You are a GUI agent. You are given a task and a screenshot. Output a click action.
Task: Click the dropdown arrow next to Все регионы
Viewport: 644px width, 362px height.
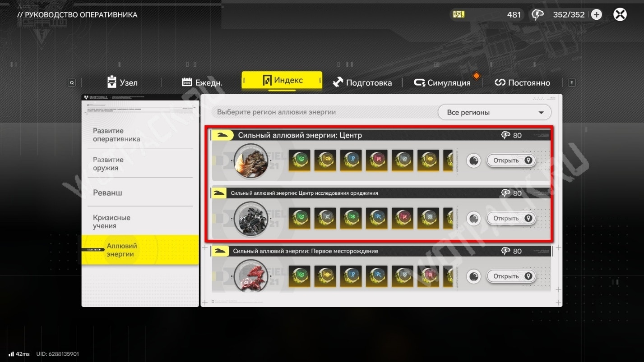click(x=541, y=113)
